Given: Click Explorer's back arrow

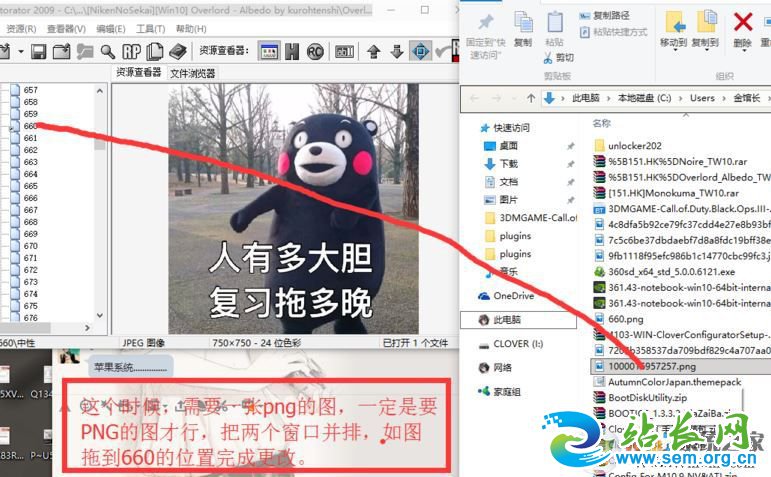Looking at the screenshot, I should [474, 98].
